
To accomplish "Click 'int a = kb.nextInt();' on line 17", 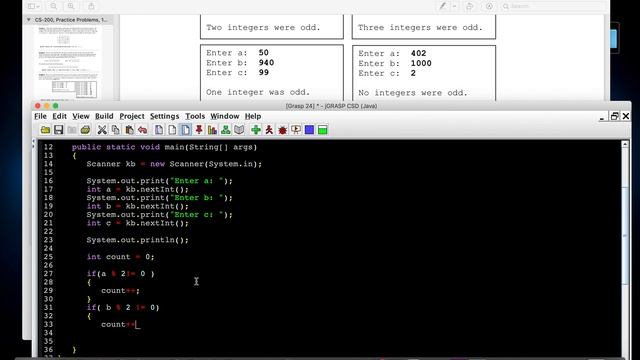I will pos(138,189).
